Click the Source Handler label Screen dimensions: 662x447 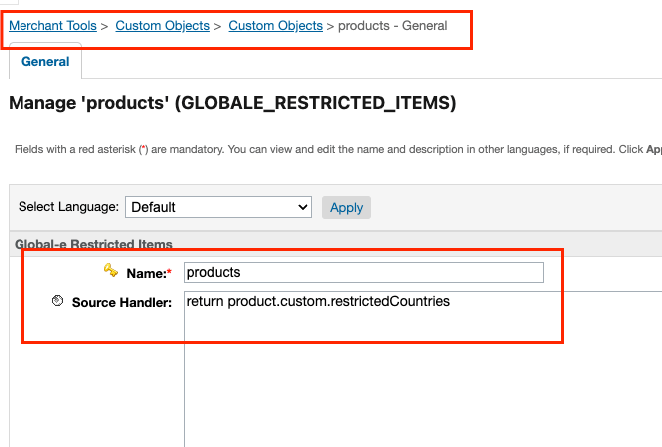pos(122,303)
